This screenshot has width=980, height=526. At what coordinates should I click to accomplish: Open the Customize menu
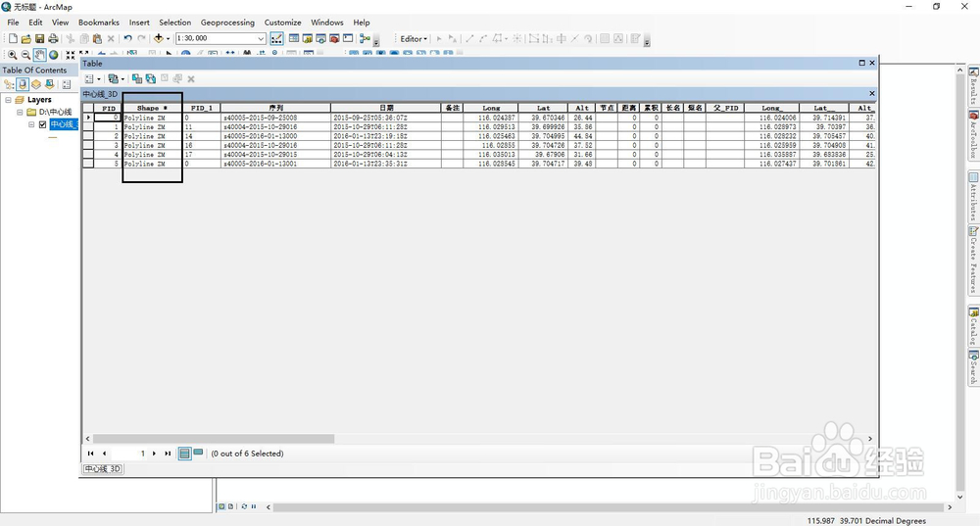coord(282,23)
